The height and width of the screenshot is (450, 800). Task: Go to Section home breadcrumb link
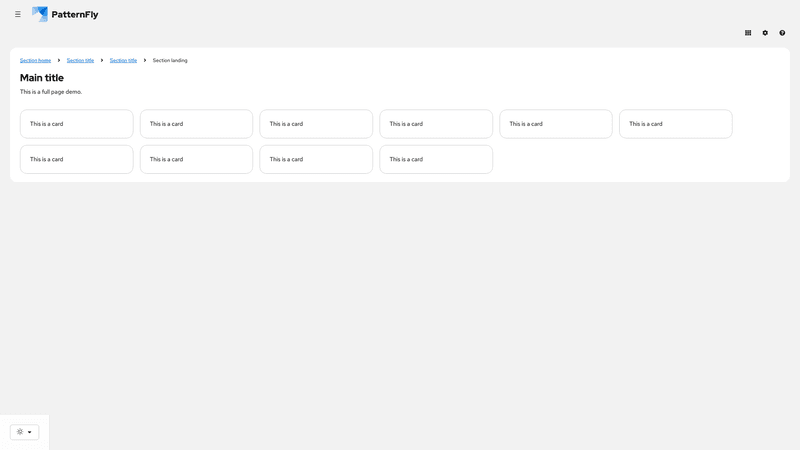(x=35, y=60)
